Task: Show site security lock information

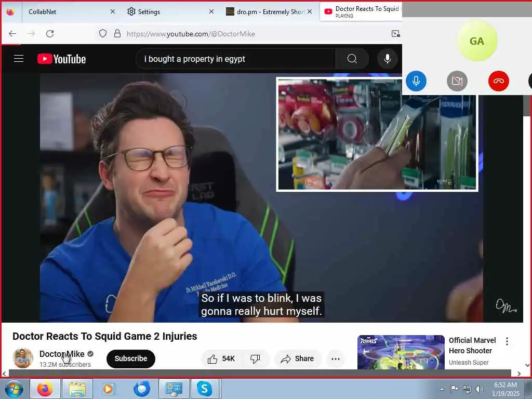Action: 117,34
